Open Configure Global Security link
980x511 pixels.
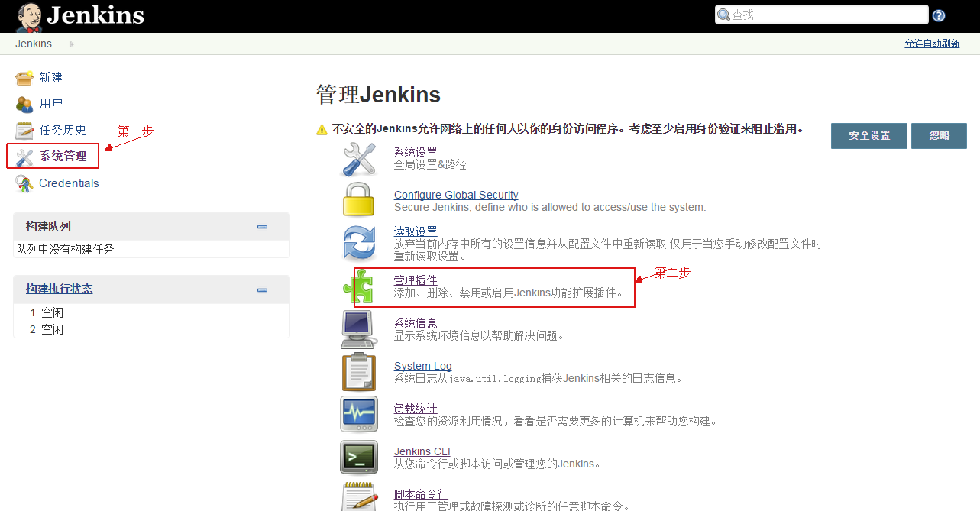pyautogui.click(x=456, y=195)
